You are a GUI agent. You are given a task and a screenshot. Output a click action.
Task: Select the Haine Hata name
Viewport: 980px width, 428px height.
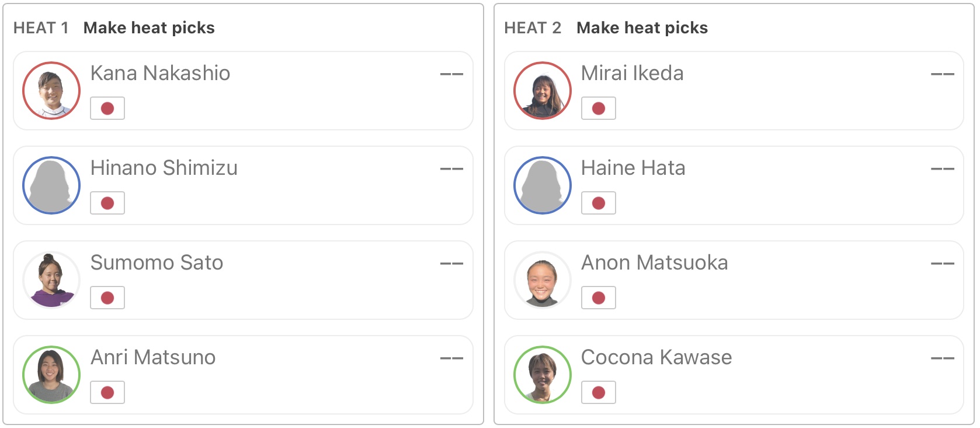click(x=633, y=168)
